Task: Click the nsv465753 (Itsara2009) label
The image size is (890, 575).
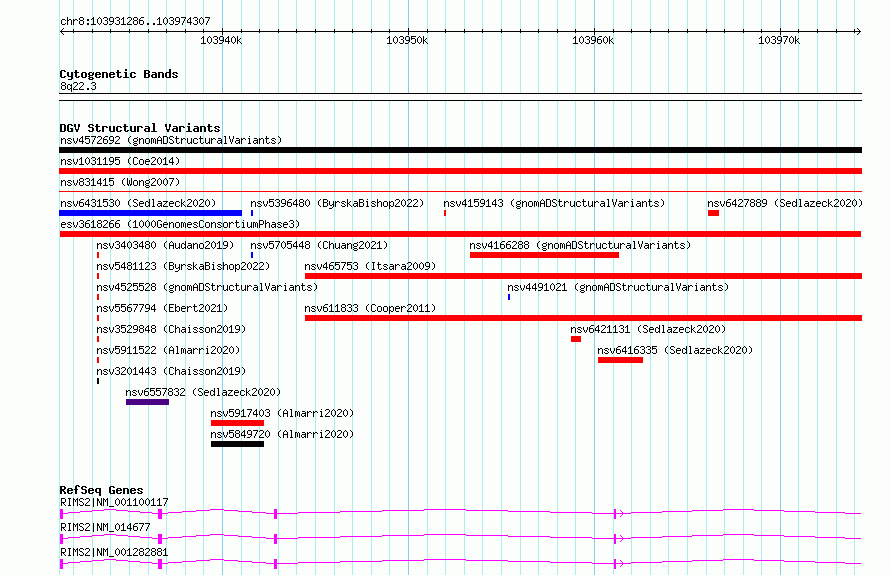Action: (370, 266)
